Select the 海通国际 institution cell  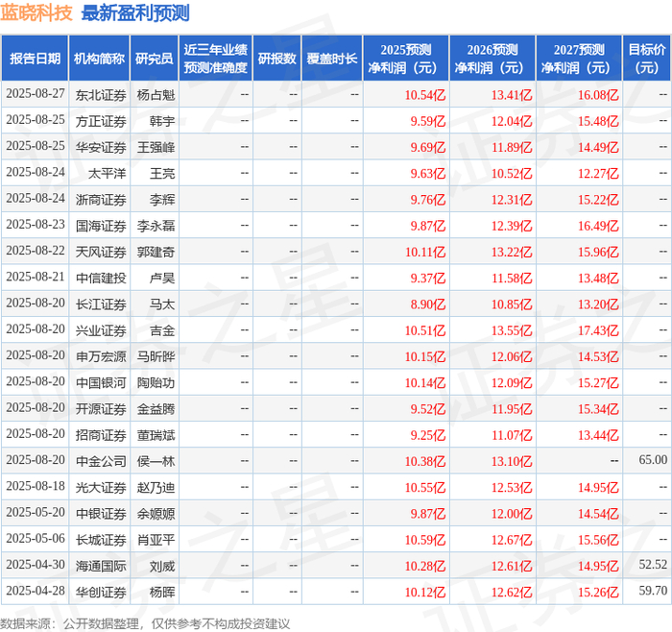[101, 566]
